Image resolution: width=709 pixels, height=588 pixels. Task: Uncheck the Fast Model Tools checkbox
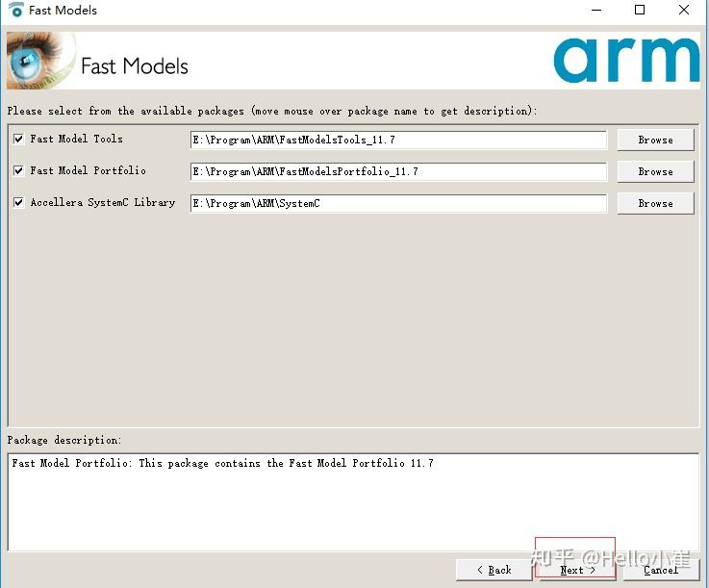(18, 139)
